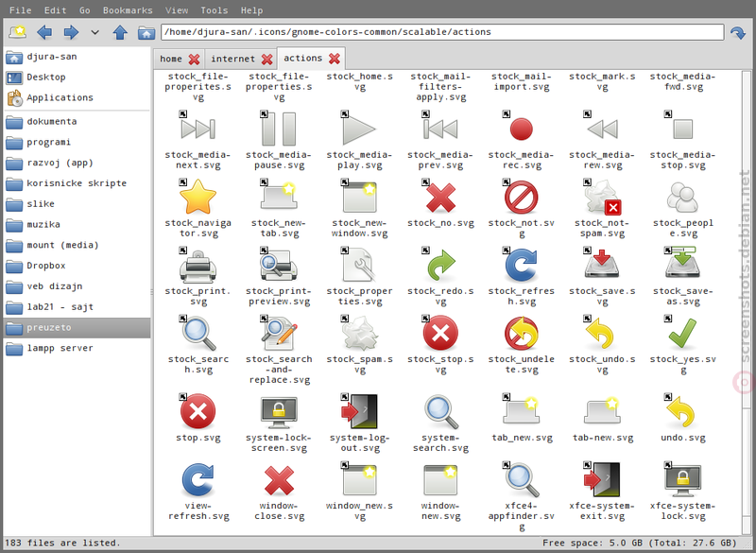This screenshot has height=553, width=756.
Task: Select stock_media-stop.svg icon
Action: click(x=682, y=129)
